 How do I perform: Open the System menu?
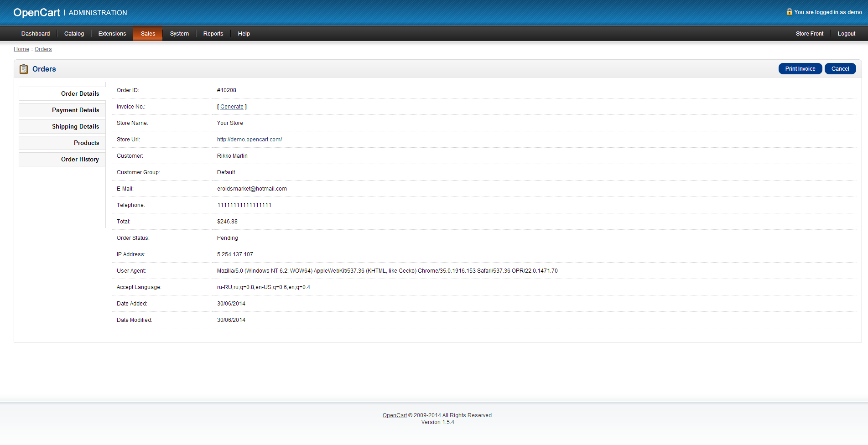pyautogui.click(x=179, y=34)
